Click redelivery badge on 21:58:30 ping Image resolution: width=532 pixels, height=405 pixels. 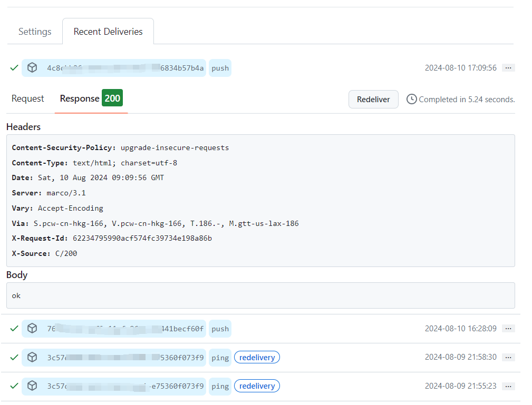tap(257, 358)
